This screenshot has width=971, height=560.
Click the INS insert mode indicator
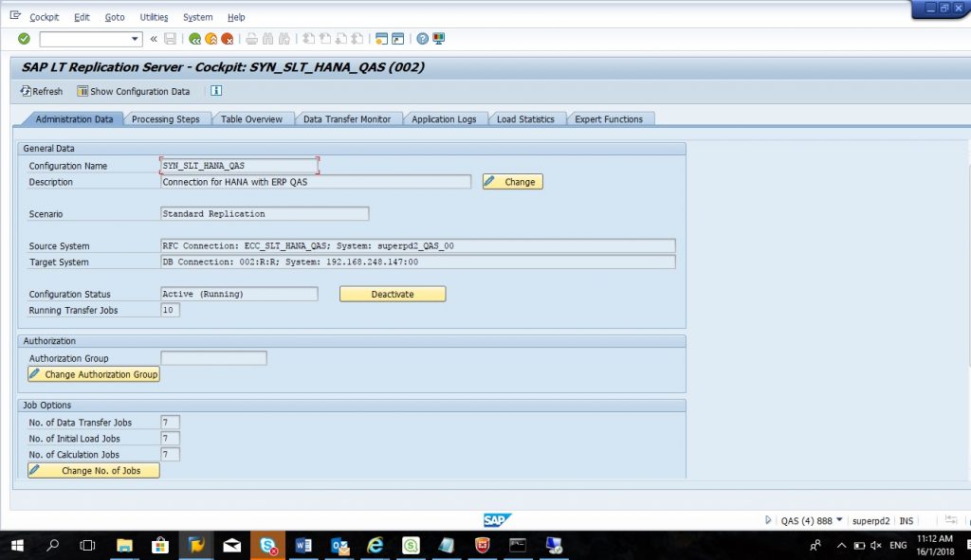pyautogui.click(x=906, y=521)
